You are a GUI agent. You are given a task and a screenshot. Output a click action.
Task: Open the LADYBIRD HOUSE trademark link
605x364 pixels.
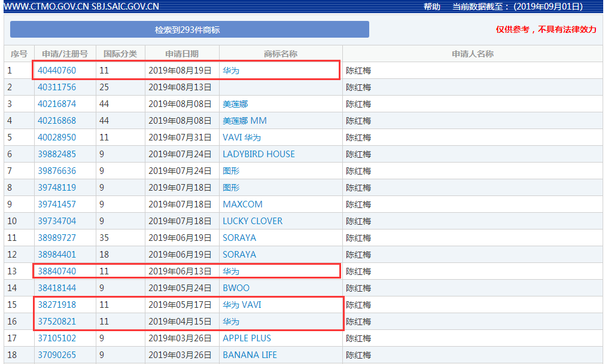tap(259, 154)
